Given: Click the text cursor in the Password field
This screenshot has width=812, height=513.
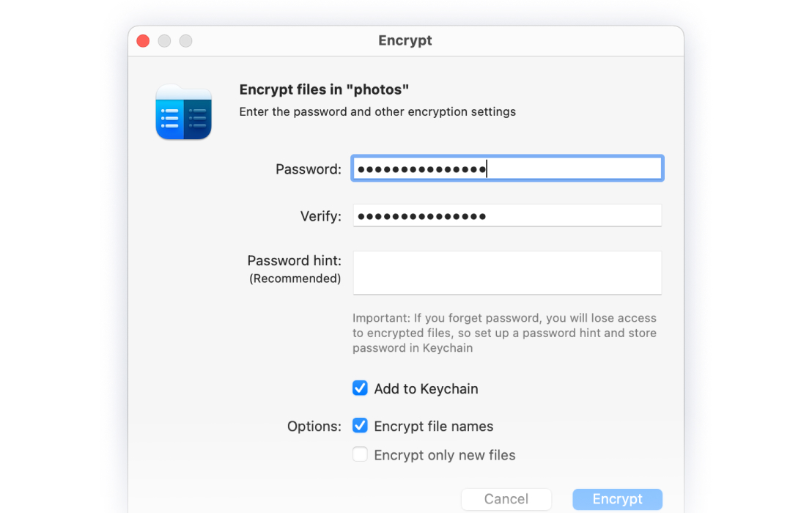Looking at the screenshot, I should tap(487, 168).
